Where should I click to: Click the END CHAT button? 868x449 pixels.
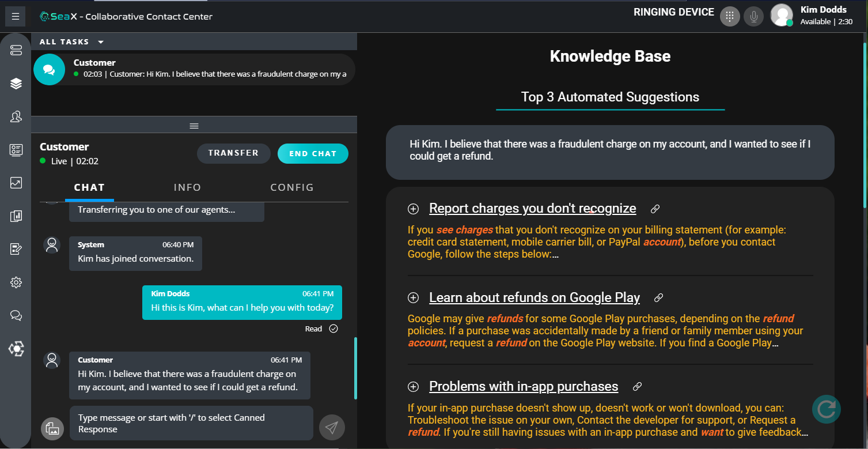[313, 154]
